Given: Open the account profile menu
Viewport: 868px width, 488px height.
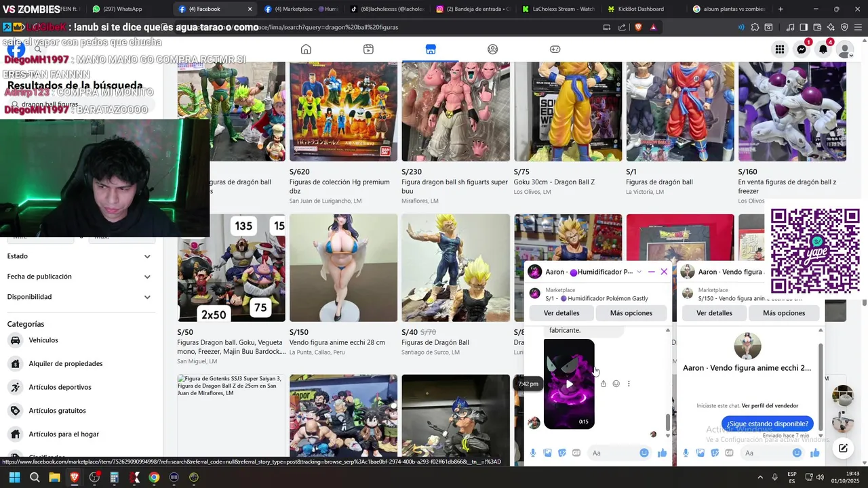Looking at the screenshot, I should [845, 49].
